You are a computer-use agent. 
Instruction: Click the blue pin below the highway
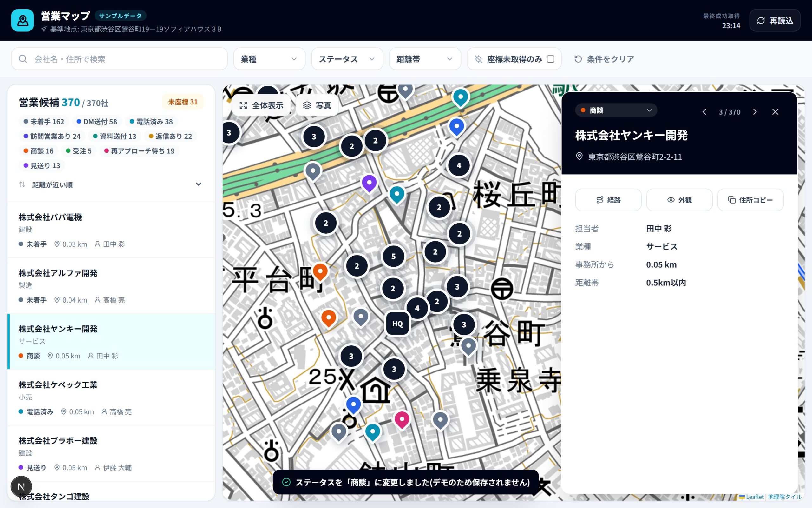coord(456,127)
